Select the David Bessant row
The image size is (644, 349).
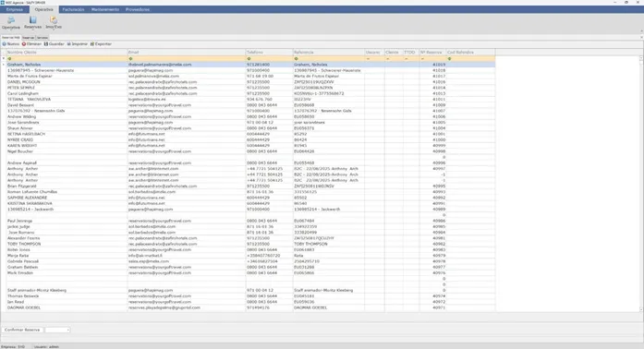[x=250, y=105]
